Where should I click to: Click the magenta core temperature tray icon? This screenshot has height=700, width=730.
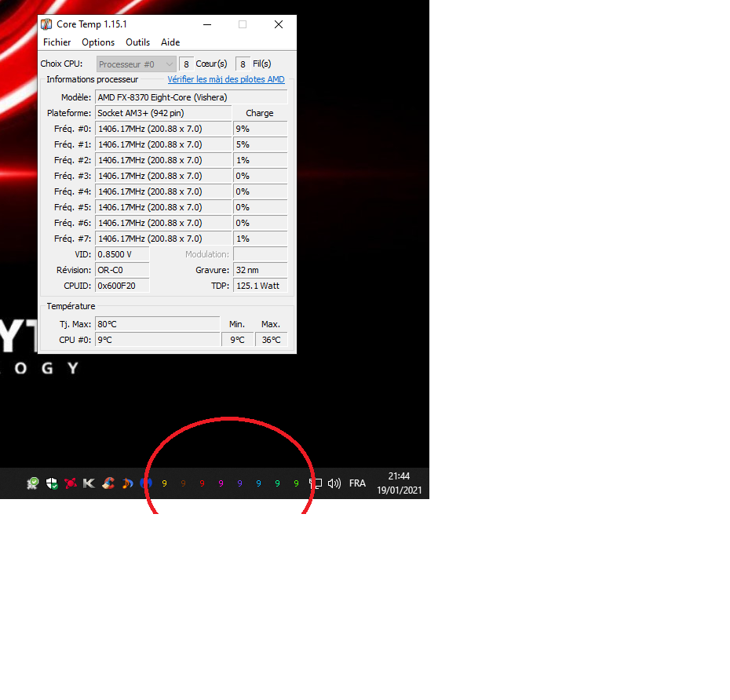221,483
